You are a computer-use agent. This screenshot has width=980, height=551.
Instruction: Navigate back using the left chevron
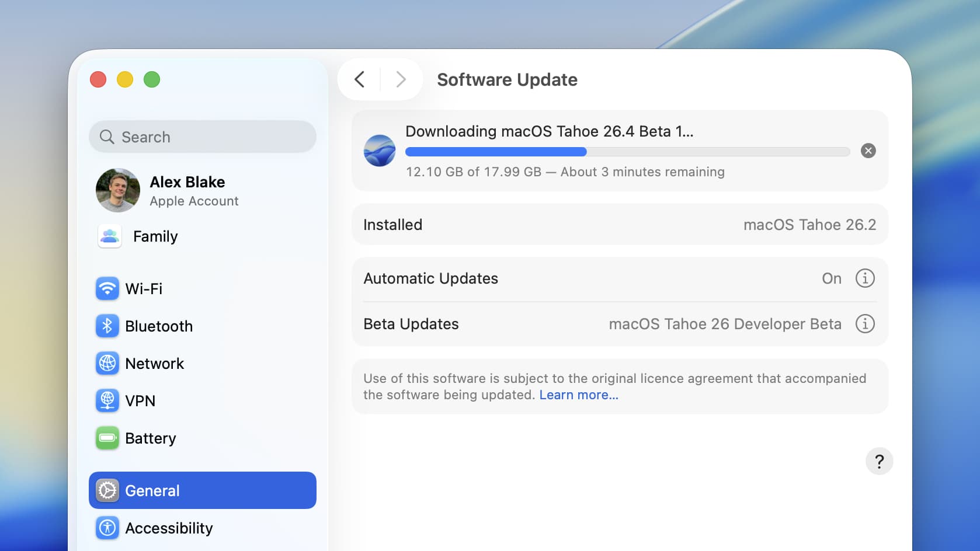click(x=359, y=79)
